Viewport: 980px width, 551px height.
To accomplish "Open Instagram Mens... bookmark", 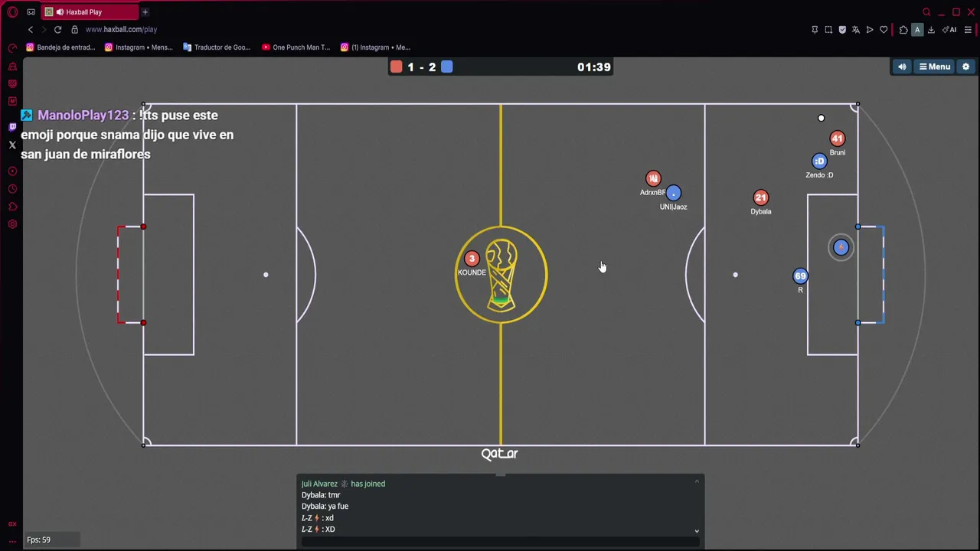I will click(x=139, y=47).
